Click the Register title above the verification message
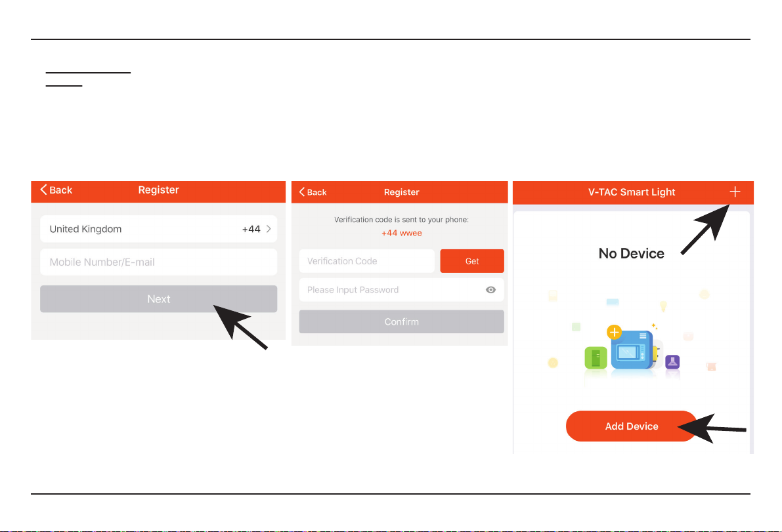Viewport: 782px width, 532px height. click(401, 192)
